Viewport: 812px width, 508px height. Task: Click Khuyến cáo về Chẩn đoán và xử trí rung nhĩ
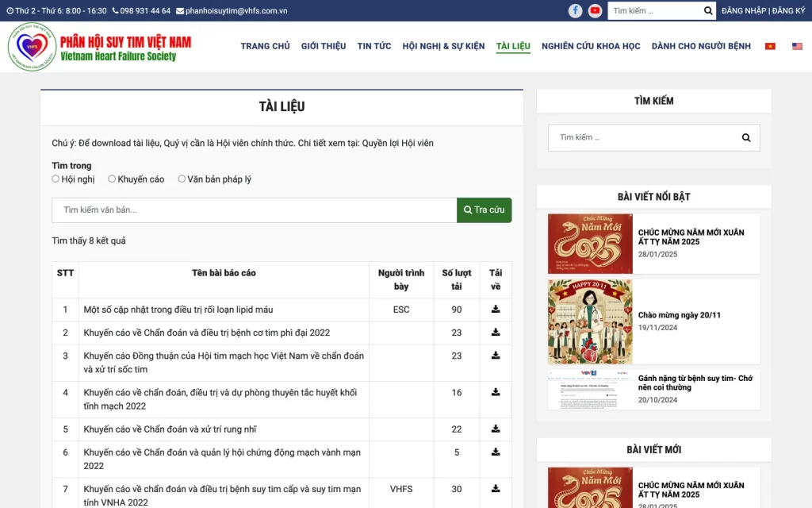170,429
